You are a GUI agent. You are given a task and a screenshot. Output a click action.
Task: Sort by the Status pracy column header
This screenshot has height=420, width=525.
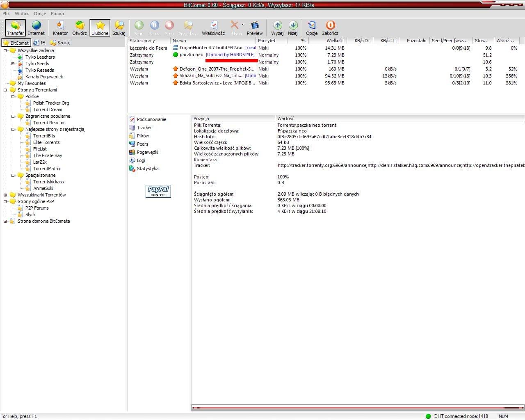(x=149, y=41)
